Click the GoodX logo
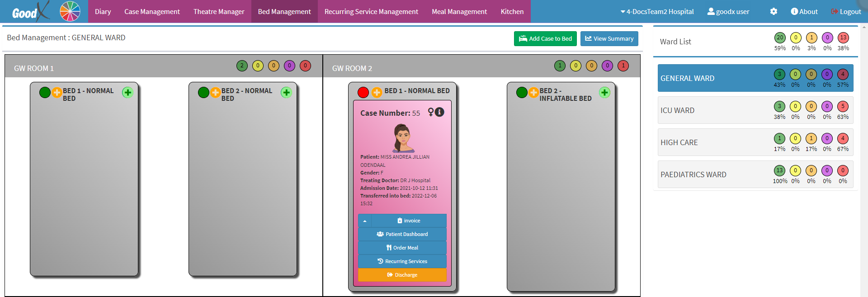This screenshot has width=868, height=297. (x=30, y=11)
